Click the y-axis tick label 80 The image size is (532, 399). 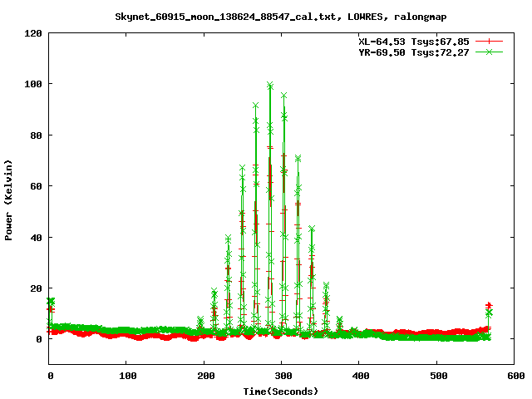tap(36, 135)
